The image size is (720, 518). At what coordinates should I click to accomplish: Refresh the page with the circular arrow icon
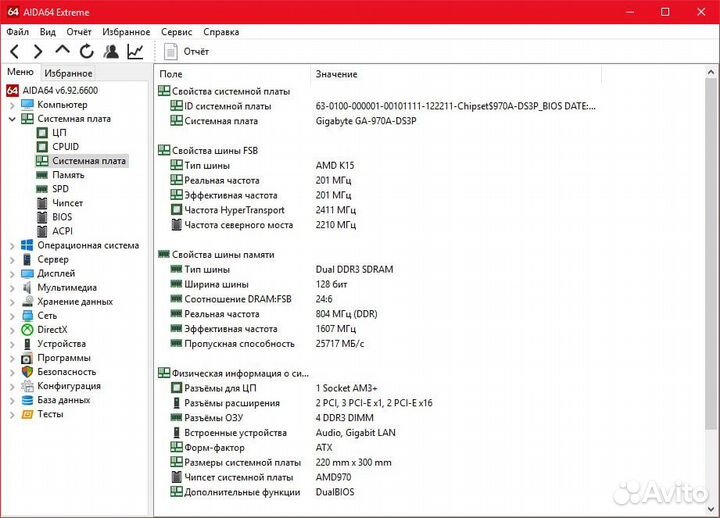[86, 51]
